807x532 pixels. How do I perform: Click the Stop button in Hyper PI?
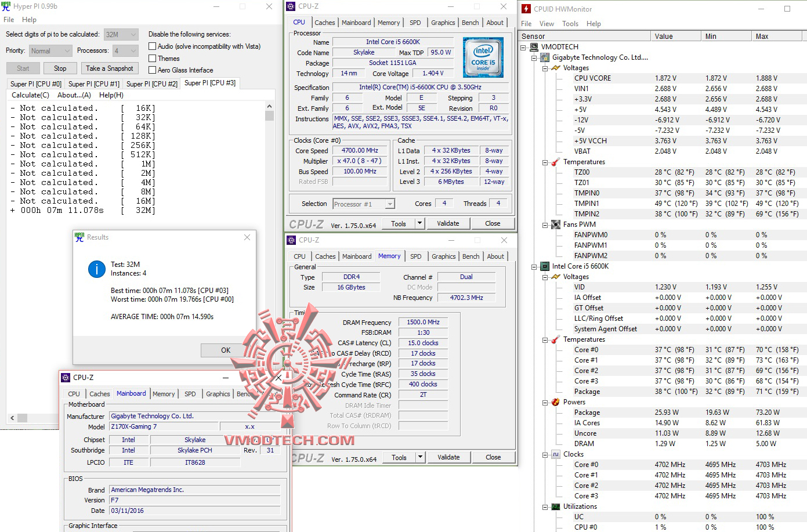point(60,68)
